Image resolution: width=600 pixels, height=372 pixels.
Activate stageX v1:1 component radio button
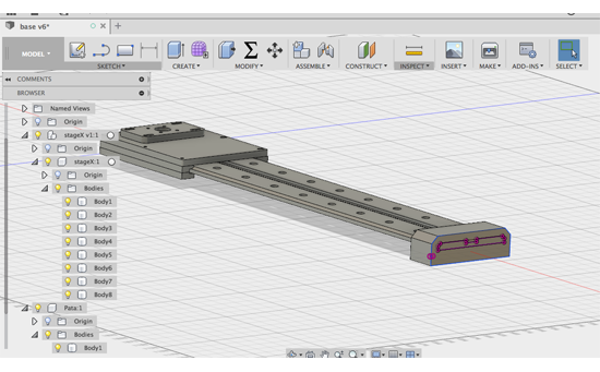pos(111,135)
